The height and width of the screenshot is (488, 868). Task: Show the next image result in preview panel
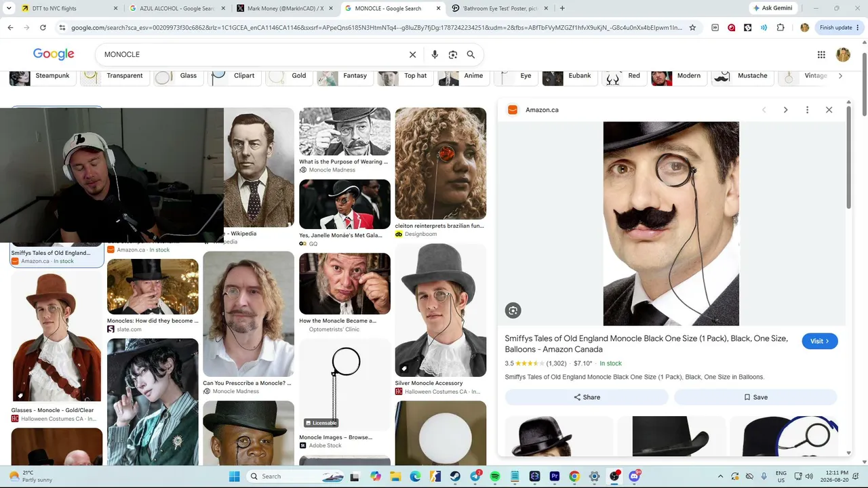785,110
